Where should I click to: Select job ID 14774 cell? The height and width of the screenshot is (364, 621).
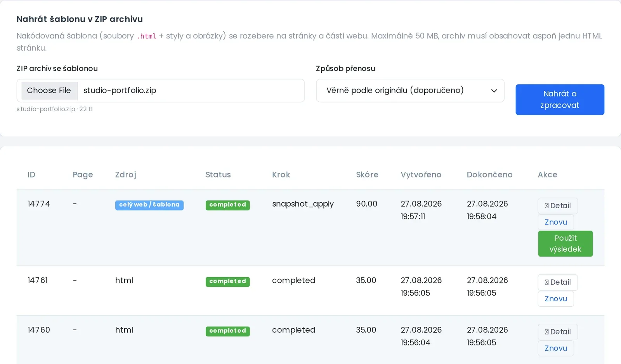point(39,204)
